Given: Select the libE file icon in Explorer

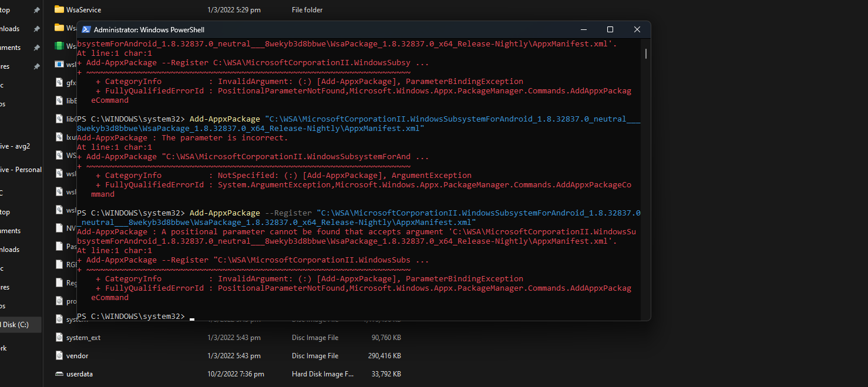Looking at the screenshot, I should pyautogui.click(x=59, y=100).
